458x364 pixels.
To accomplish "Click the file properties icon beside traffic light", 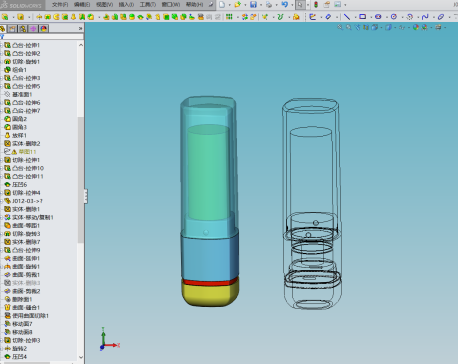I will 327,5.
